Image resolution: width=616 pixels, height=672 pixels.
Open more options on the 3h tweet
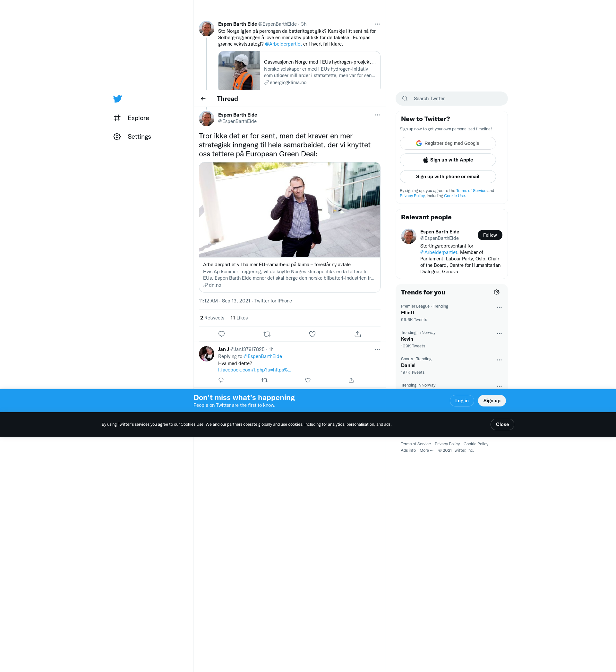377,24
